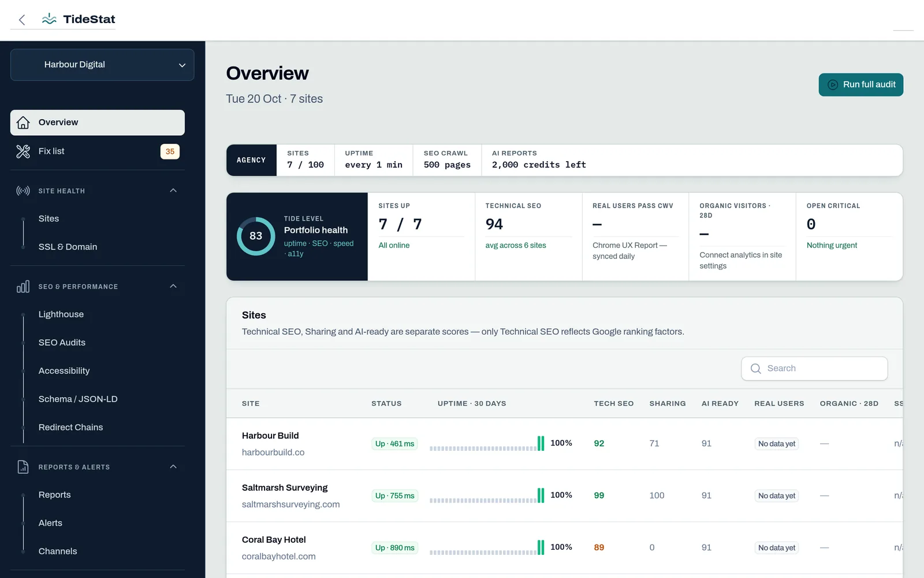This screenshot has width=924, height=578.
Task: Click the 35 badge on Fix list
Action: coord(170,151)
